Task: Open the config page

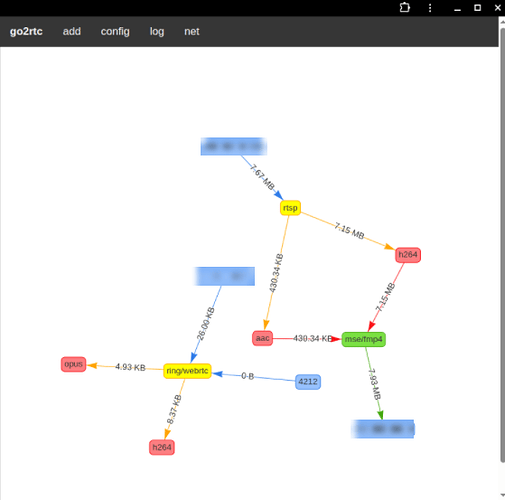Action: tap(115, 32)
